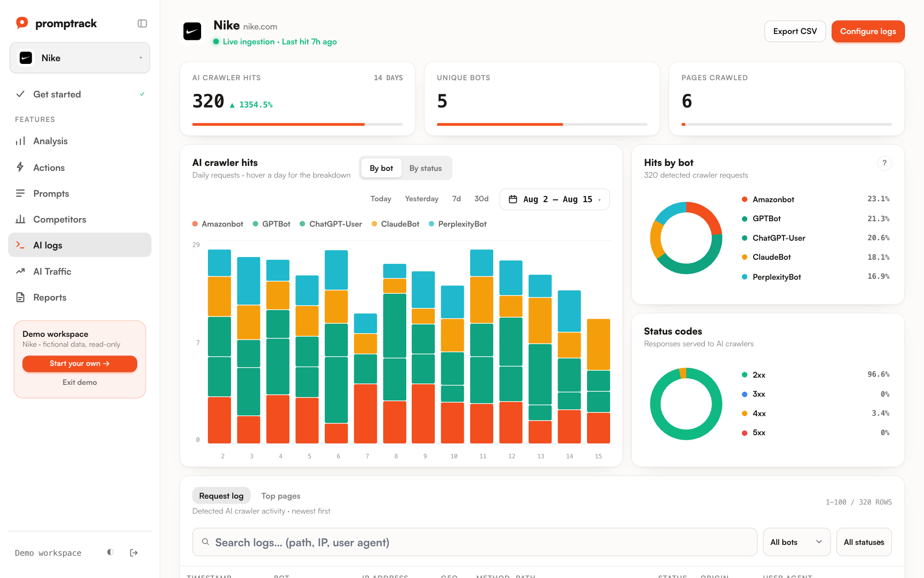The height and width of the screenshot is (578, 924).
Task: Open the Aug 2 – Aug 15 date picker
Action: click(x=554, y=199)
